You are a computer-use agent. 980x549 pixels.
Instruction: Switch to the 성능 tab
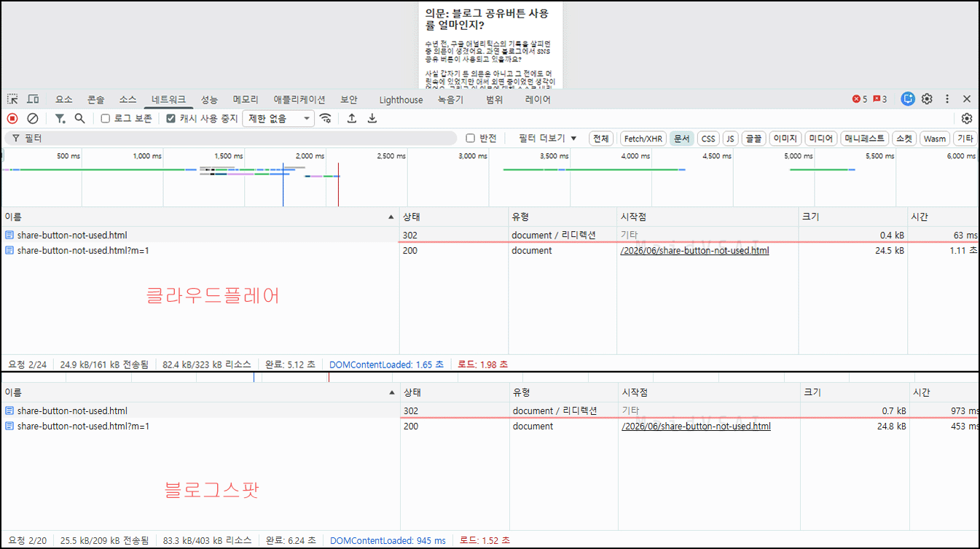tap(209, 100)
